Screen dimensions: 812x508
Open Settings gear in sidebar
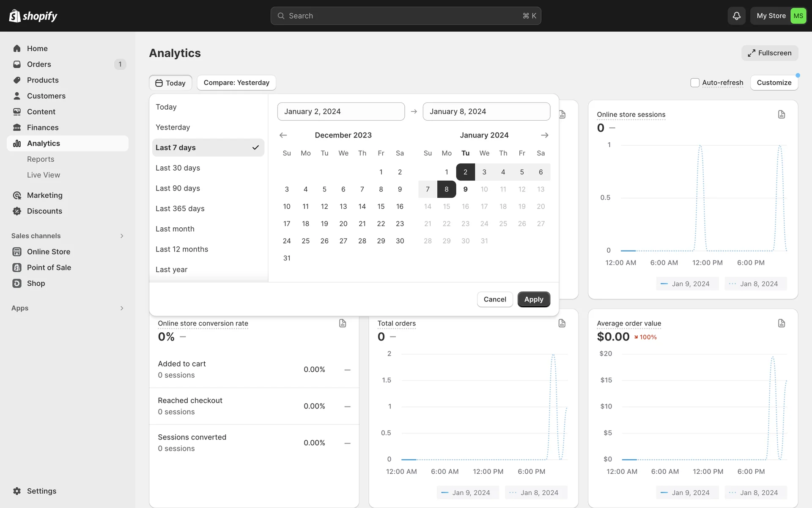tap(17, 491)
